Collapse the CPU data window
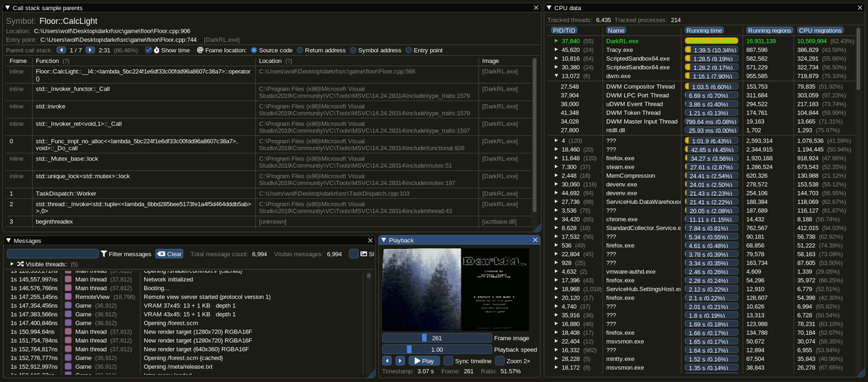 click(549, 8)
